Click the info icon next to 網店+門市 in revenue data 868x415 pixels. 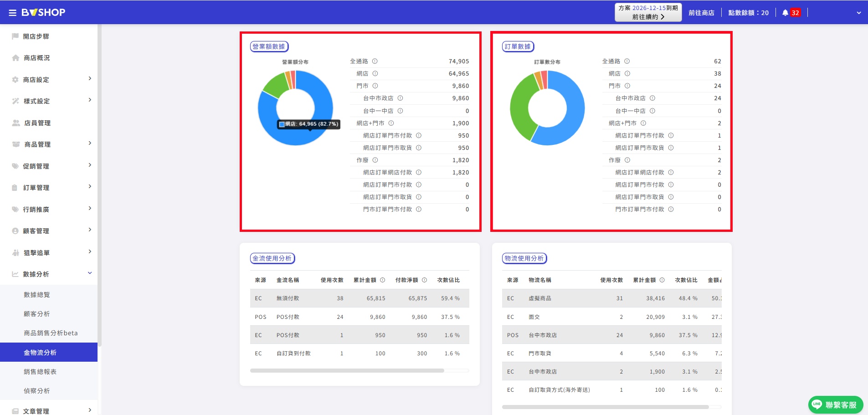tap(391, 123)
